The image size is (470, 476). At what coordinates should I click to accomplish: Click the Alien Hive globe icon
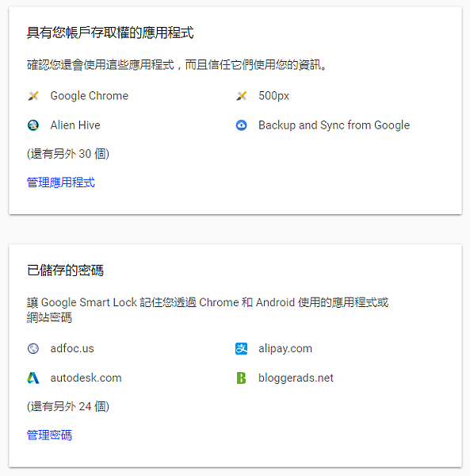point(33,125)
